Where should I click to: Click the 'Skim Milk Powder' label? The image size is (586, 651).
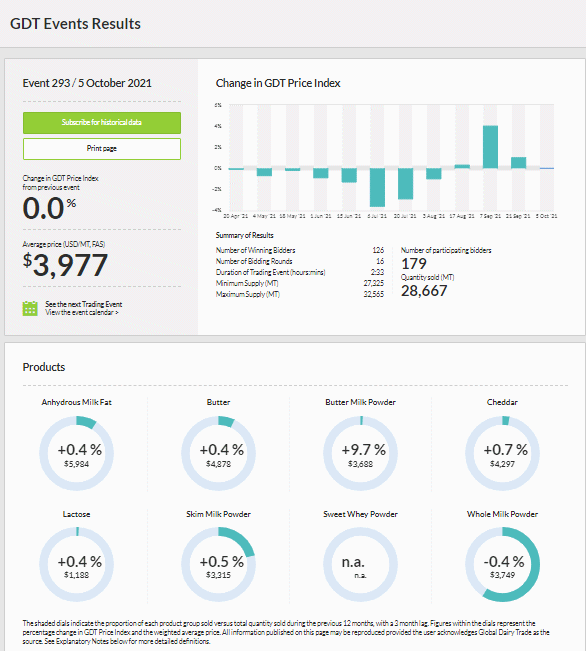(218, 514)
